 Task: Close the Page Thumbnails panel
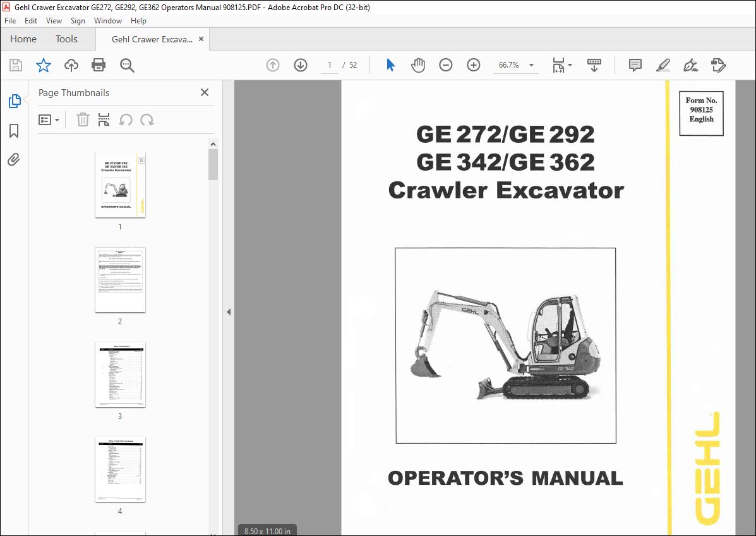point(205,92)
